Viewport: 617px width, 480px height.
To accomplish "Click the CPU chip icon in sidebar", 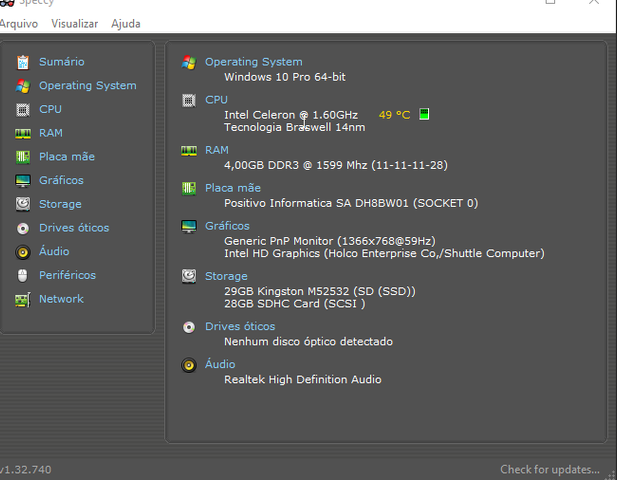I will (23, 110).
